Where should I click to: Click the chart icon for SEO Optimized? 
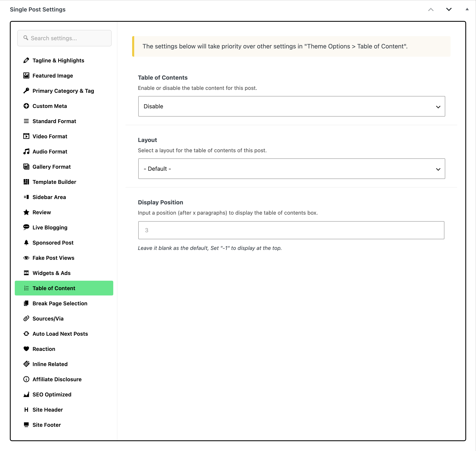point(26,394)
